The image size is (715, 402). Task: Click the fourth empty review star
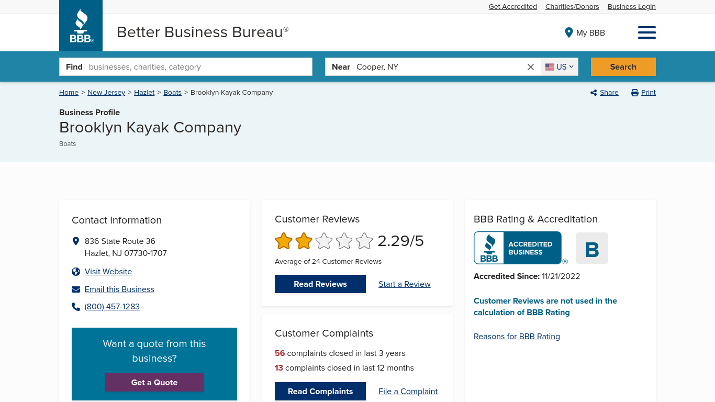tap(344, 241)
